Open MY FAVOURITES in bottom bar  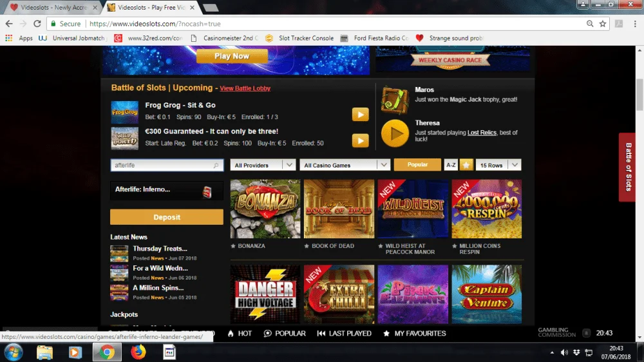[x=414, y=333]
